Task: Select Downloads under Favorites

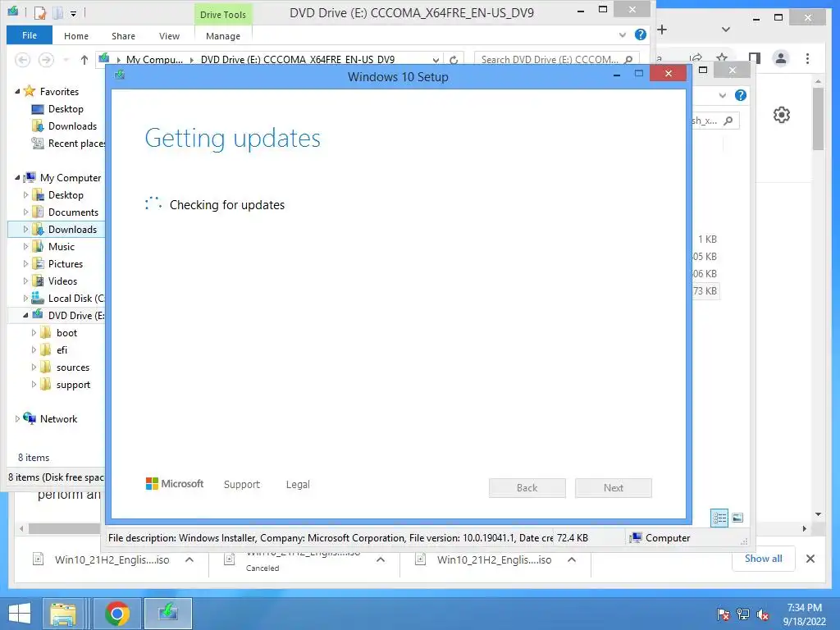Action: [x=72, y=126]
